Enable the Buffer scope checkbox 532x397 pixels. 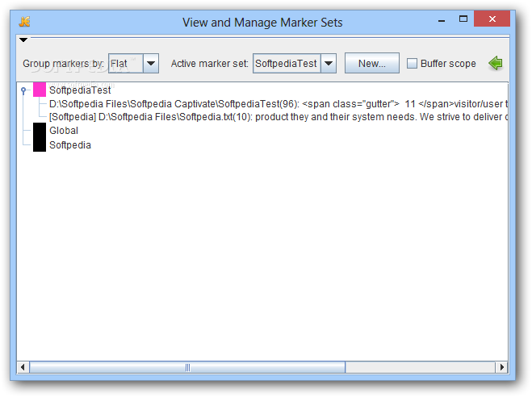pyautogui.click(x=412, y=64)
